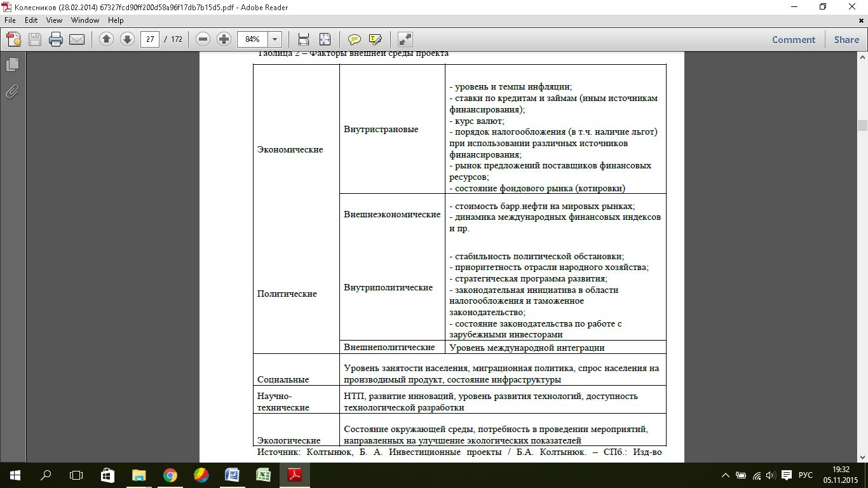The image size is (868, 488).
Task: Click the vertical scrollbar thumb
Action: point(862,125)
